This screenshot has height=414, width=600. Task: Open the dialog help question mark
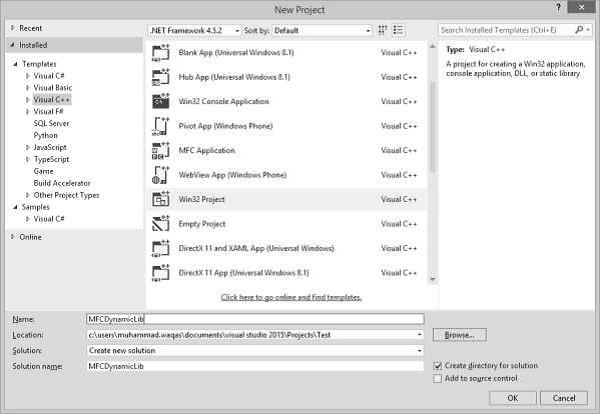pos(558,7)
